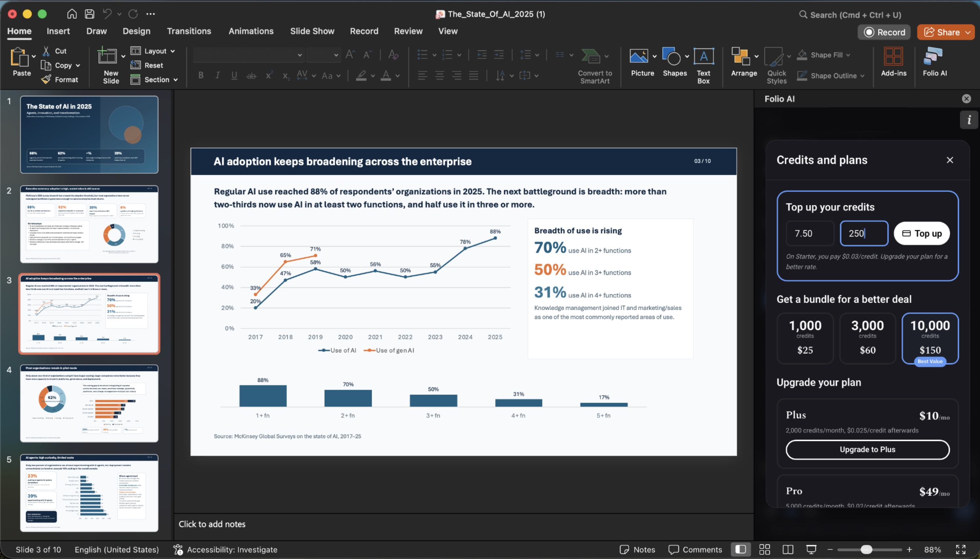The width and height of the screenshot is (980, 559).
Task: Select the 10,000 credits Best Value bundle
Action: click(x=930, y=338)
